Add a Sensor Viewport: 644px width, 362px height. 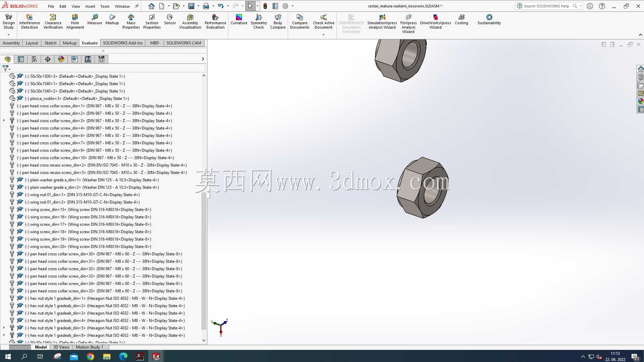point(170,20)
